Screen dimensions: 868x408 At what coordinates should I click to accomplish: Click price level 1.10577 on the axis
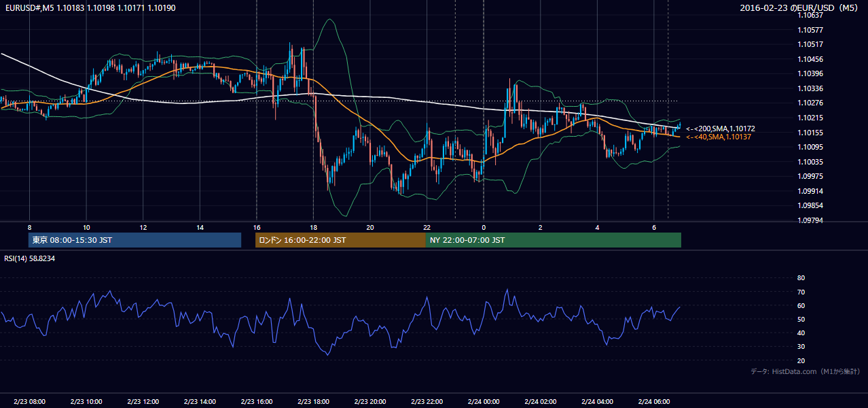pyautogui.click(x=810, y=30)
